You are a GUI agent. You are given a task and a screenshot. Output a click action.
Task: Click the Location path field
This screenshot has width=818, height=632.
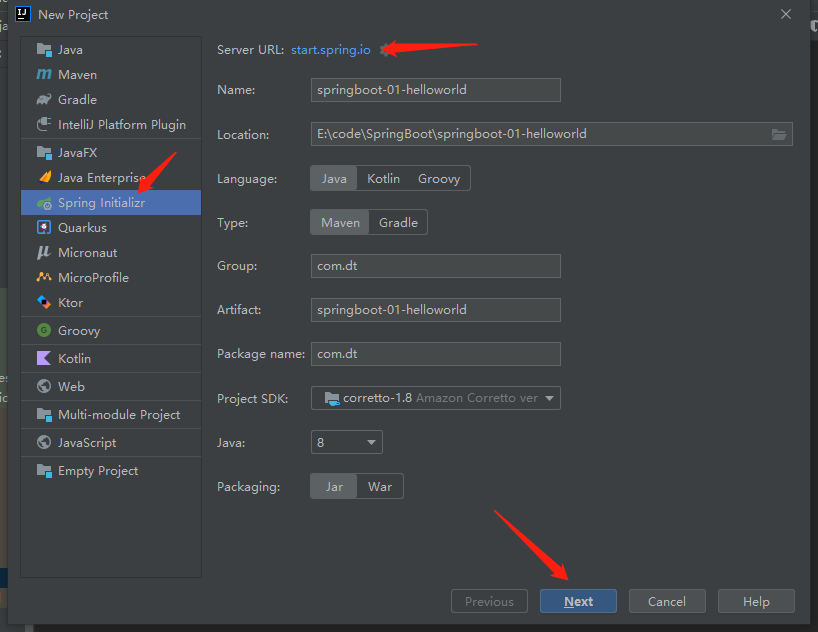pos(551,134)
